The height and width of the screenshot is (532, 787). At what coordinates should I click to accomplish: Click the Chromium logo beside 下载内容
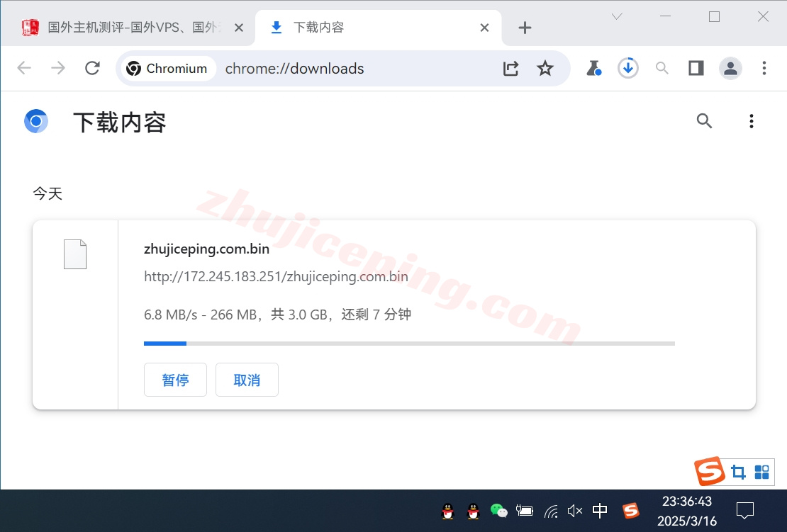tap(36, 121)
